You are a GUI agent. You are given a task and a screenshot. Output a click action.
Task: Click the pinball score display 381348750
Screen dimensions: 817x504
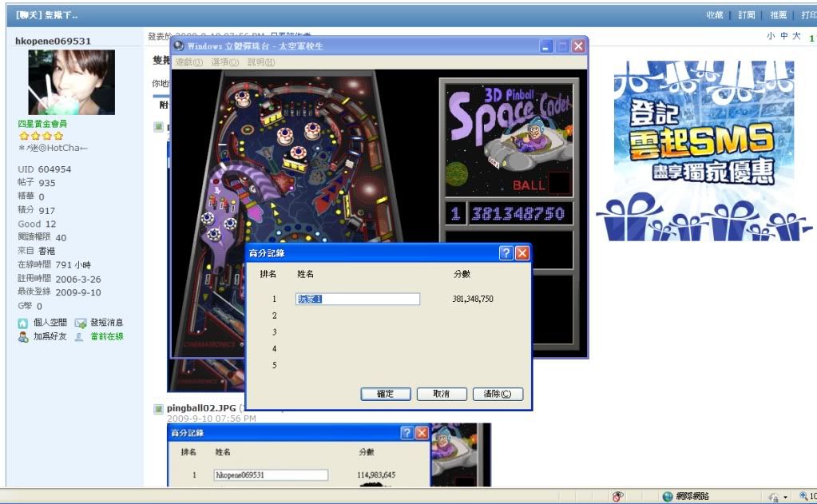point(518,214)
